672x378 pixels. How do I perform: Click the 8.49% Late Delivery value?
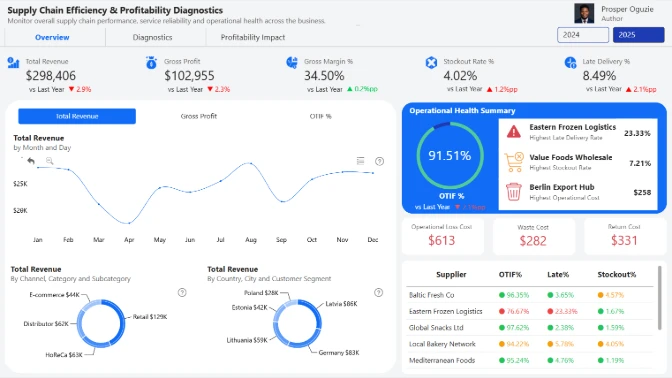[x=599, y=76]
